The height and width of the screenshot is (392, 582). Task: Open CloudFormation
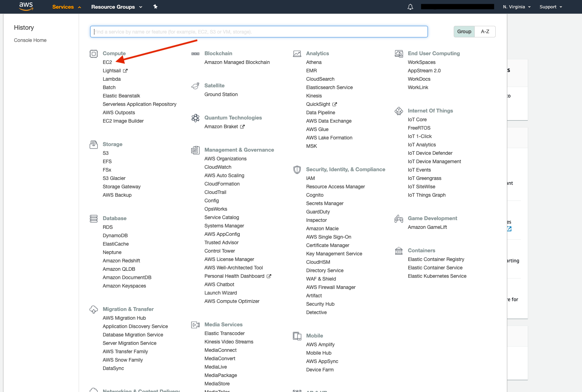222,184
